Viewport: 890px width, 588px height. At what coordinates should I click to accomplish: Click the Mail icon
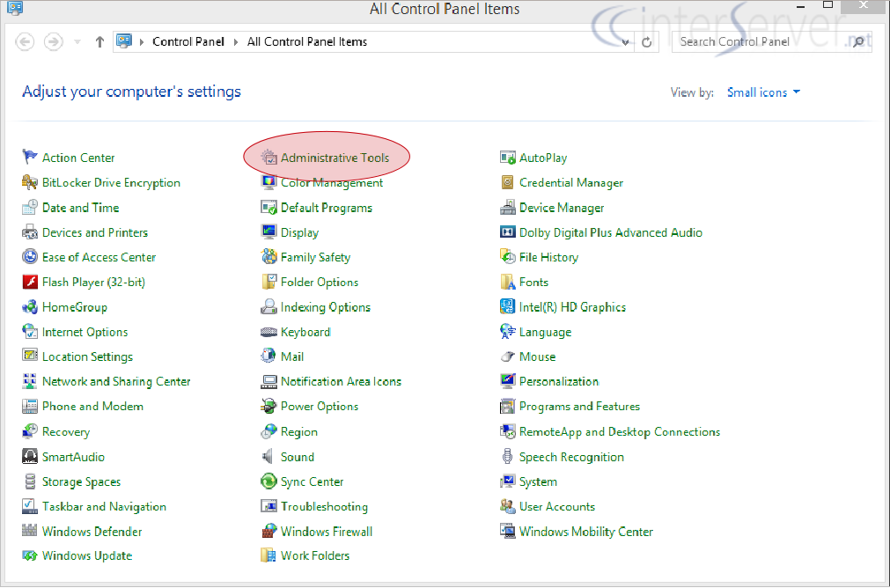tap(268, 356)
